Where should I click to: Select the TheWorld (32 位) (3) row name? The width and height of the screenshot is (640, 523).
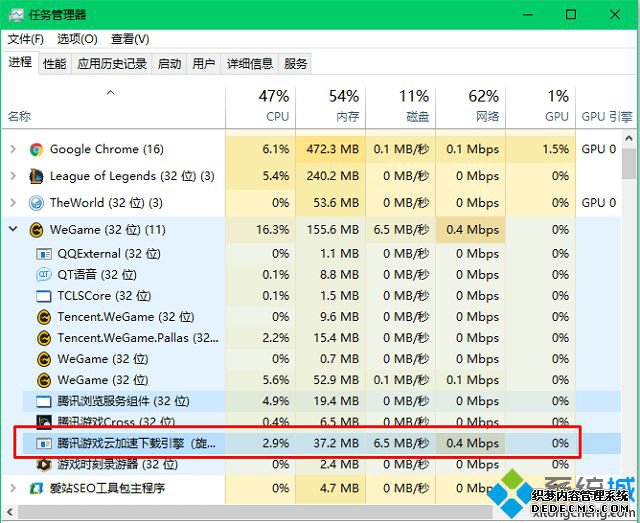[106, 203]
